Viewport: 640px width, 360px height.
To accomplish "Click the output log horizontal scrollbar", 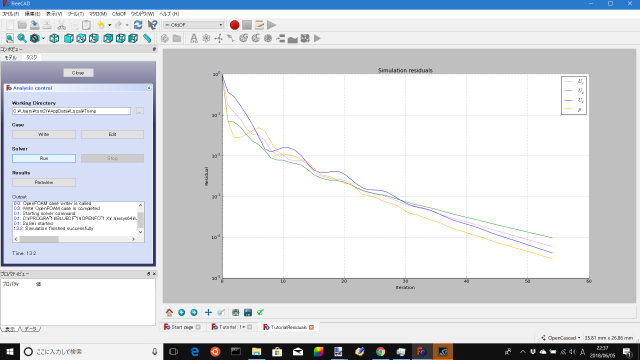I will click(75, 239).
